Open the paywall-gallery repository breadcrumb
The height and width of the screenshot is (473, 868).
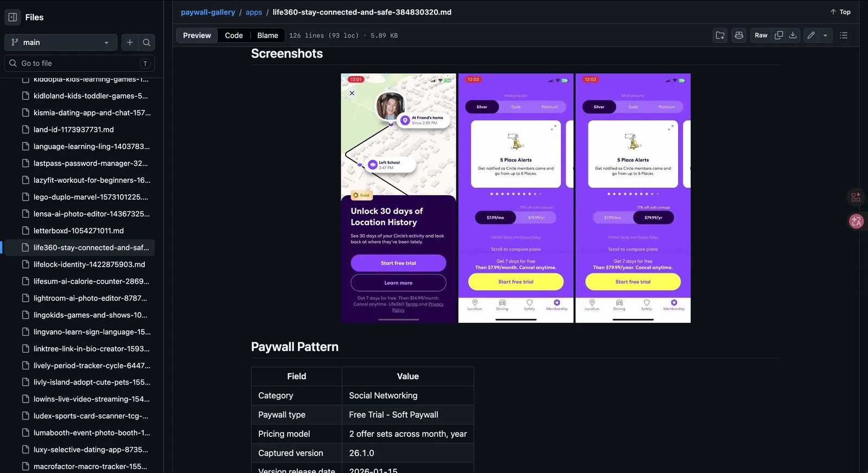pos(208,12)
